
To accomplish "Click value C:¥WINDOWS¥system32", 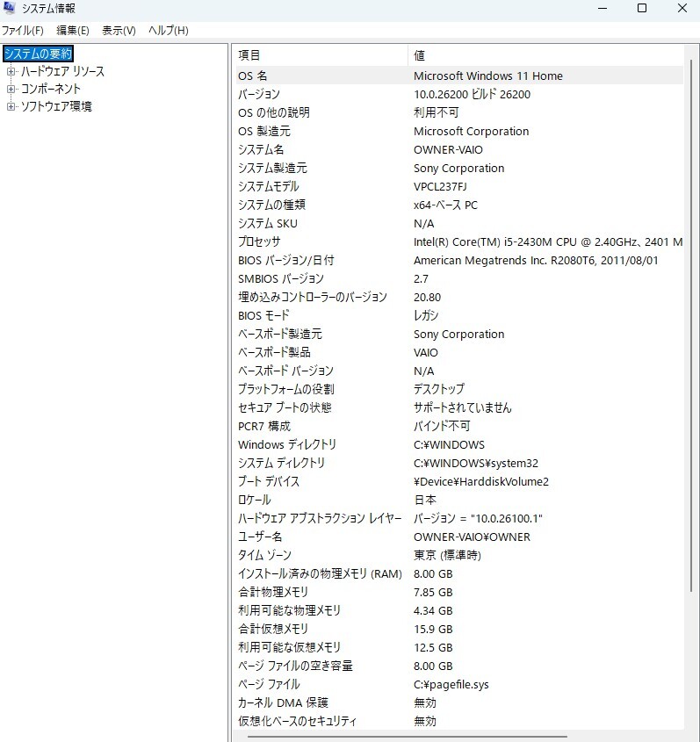I will 476,464.
